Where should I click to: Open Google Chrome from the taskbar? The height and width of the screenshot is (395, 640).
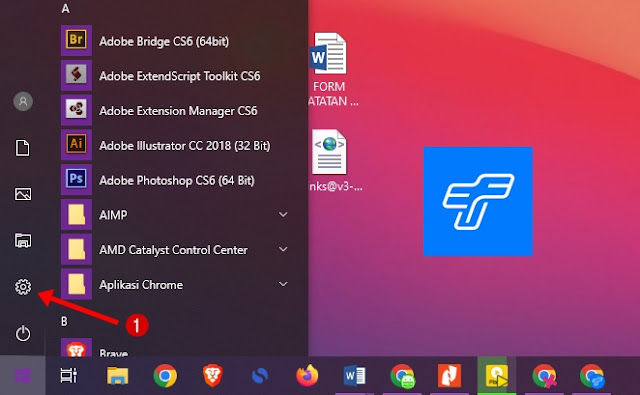(x=165, y=376)
